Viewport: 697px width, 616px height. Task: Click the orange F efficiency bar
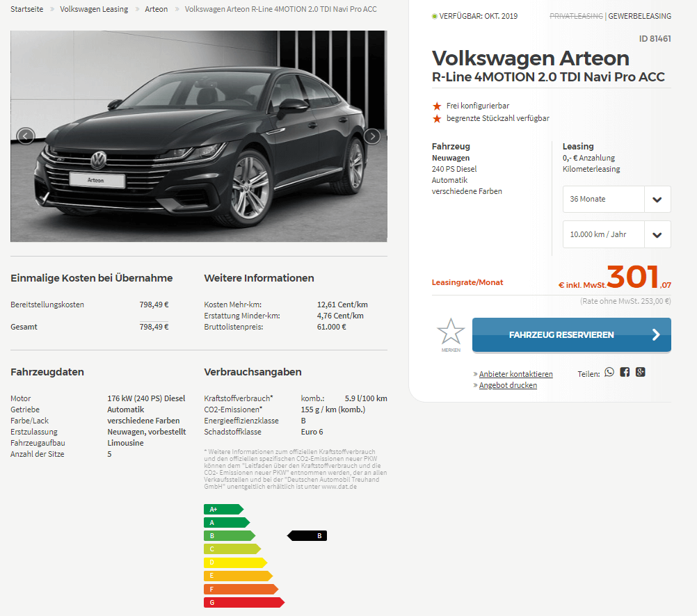pos(241,590)
